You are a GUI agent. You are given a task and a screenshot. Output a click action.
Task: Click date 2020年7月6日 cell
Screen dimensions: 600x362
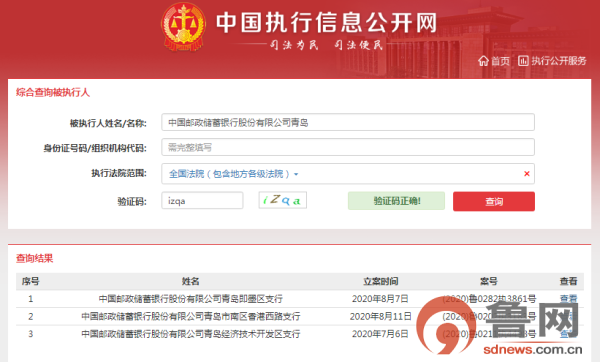click(x=380, y=334)
